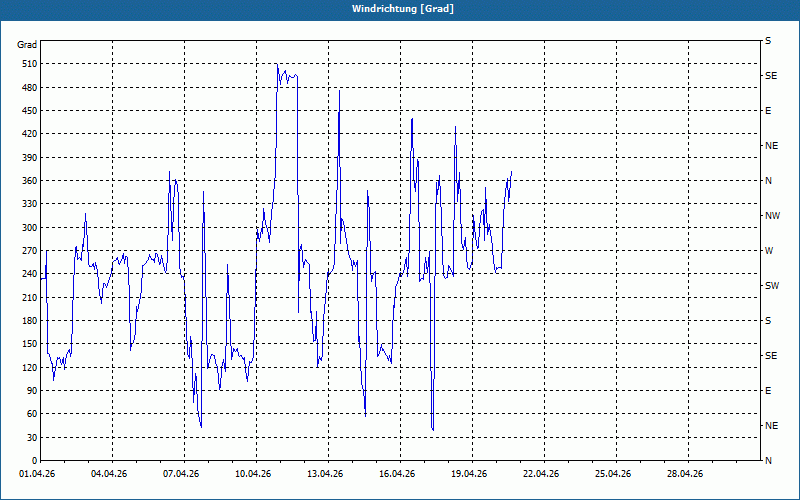The image size is (800, 500).
Task: Pick the date label 22.04.26
Action: tap(541, 474)
